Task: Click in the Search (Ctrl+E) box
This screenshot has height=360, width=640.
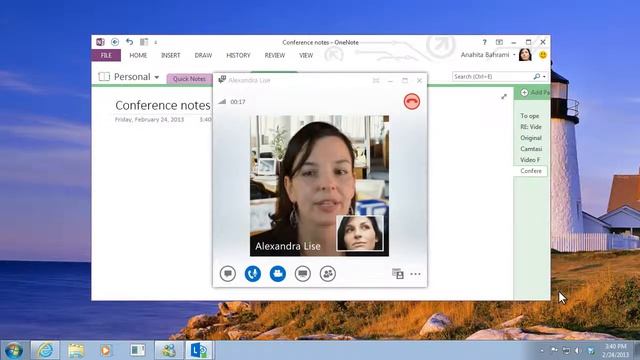Action: 492,76
